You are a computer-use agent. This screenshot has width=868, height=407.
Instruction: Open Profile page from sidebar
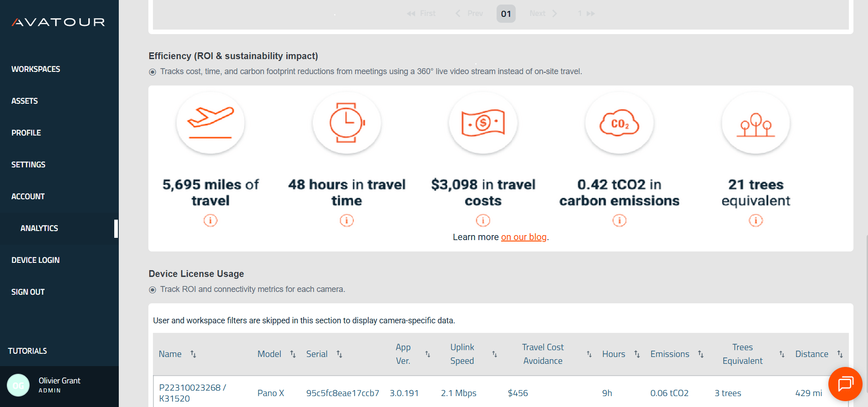click(x=26, y=133)
